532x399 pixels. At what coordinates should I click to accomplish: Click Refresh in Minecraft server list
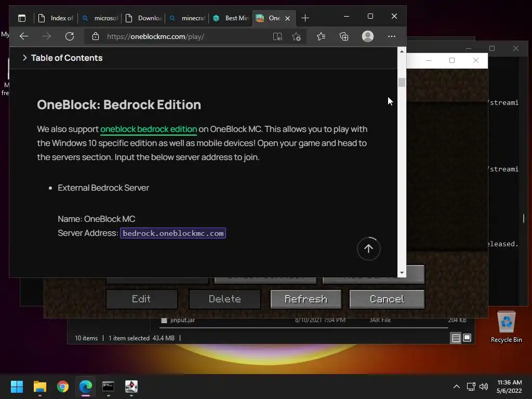(305, 299)
